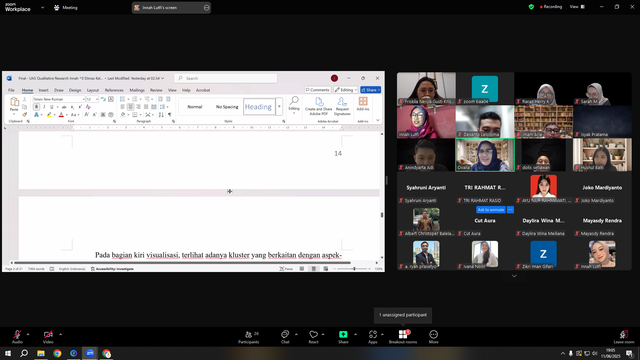Expand Chat options arrow
Viewport: 640px width, 360px height.
[296, 334]
